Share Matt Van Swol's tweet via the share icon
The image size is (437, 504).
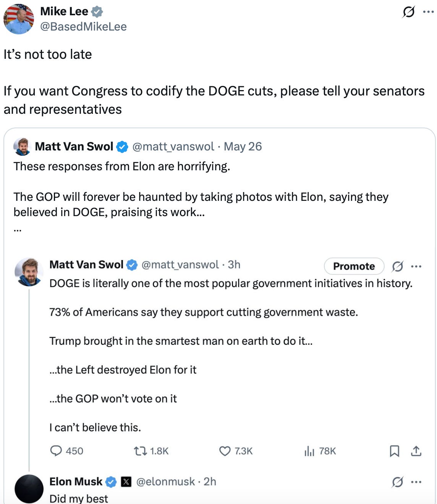click(416, 451)
